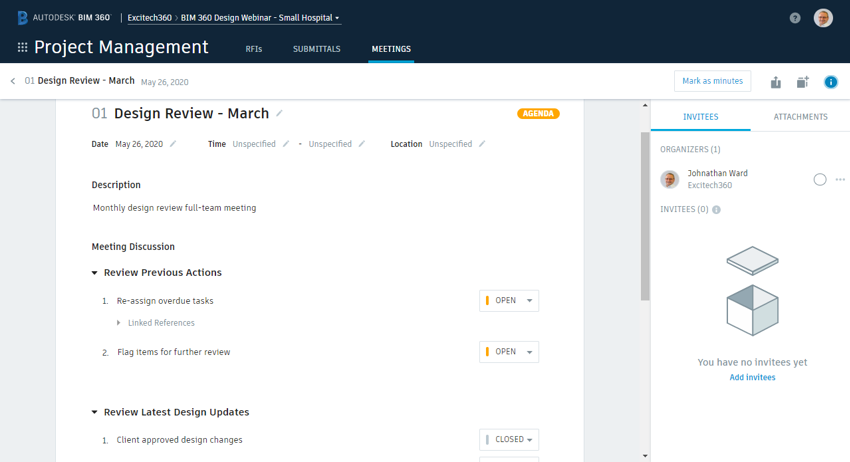Click the Excitech360 breadcrumb link
The height and width of the screenshot is (462, 850).
[150, 18]
